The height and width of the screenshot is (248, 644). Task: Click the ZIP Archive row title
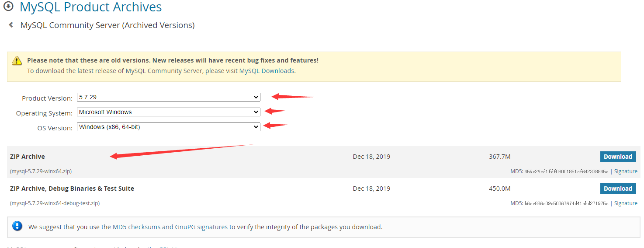point(28,157)
